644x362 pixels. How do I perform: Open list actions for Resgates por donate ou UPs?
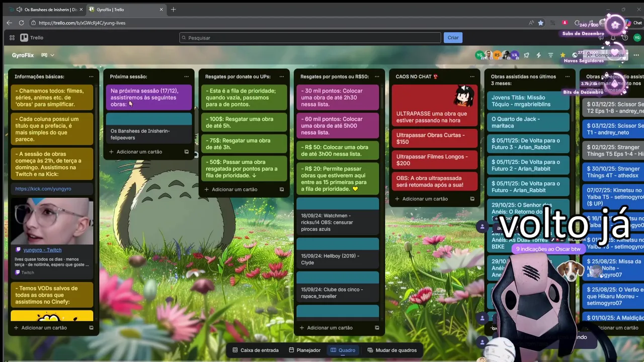point(281,76)
